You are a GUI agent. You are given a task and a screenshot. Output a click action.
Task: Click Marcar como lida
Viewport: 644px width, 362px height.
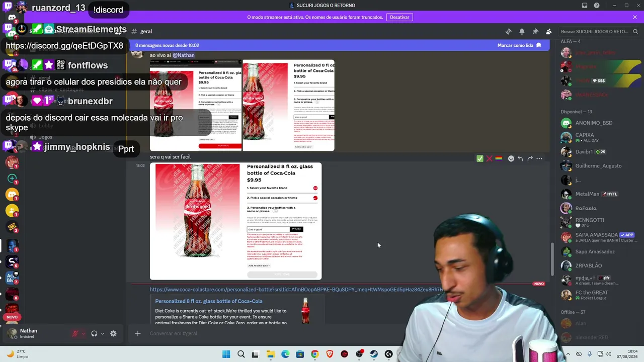click(x=519, y=45)
